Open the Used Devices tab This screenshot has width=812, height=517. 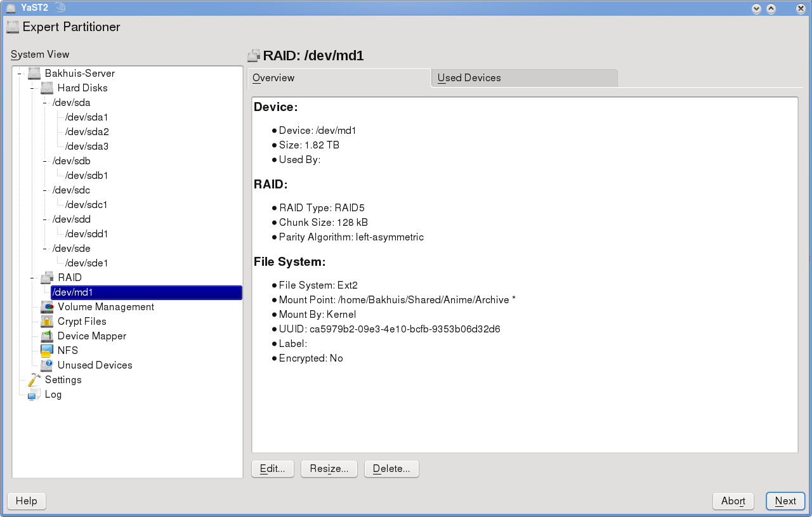pyautogui.click(x=524, y=78)
